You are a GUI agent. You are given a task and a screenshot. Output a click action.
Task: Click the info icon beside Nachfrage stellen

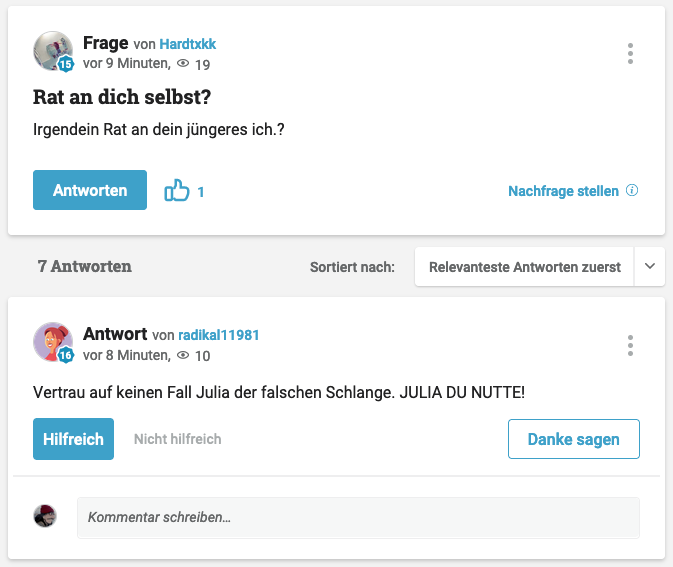pyautogui.click(x=632, y=190)
